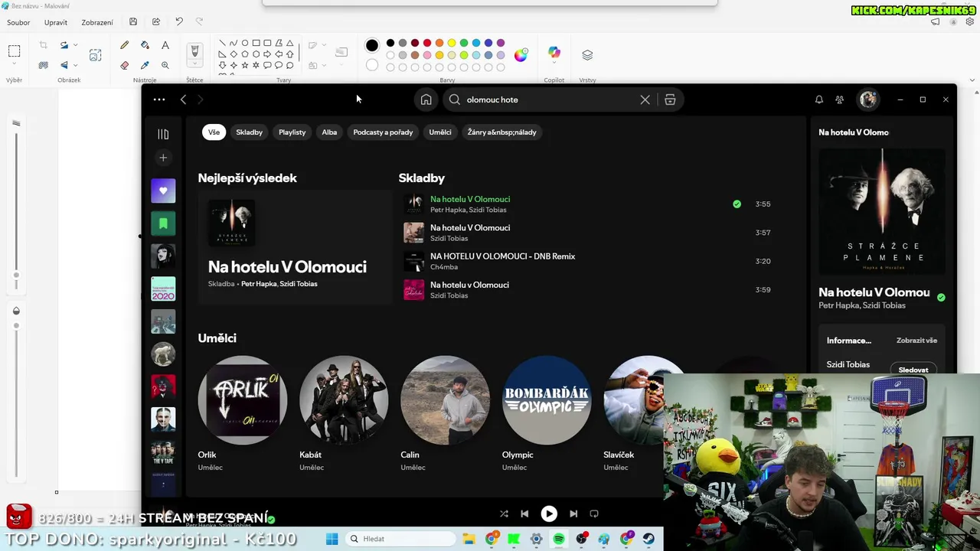Select the Vše filter tab
Image resolution: width=980 pixels, height=551 pixels.
[214, 132]
